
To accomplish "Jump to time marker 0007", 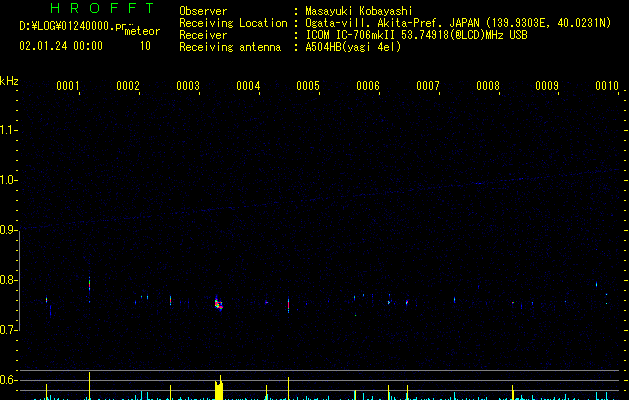I will pos(428,86).
